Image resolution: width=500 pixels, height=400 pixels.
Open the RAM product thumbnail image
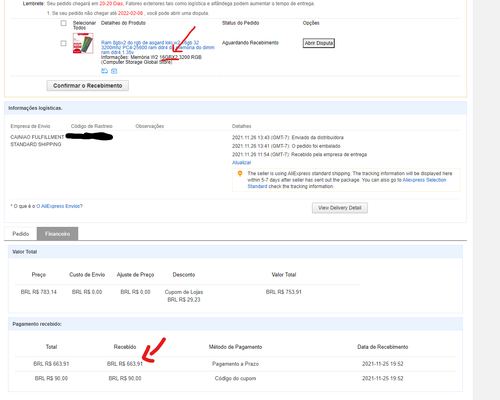point(83,43)
